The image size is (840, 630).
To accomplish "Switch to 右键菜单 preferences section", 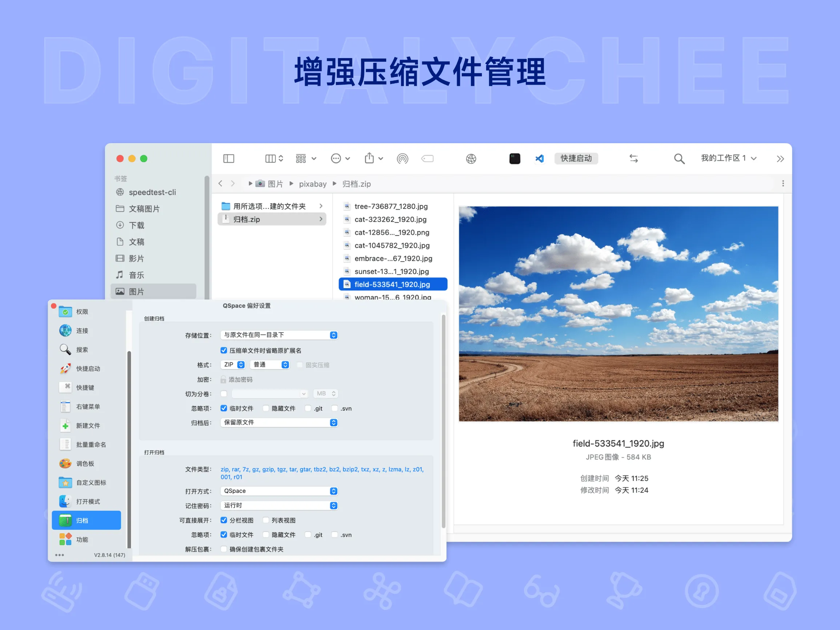I will coord(88,407).
